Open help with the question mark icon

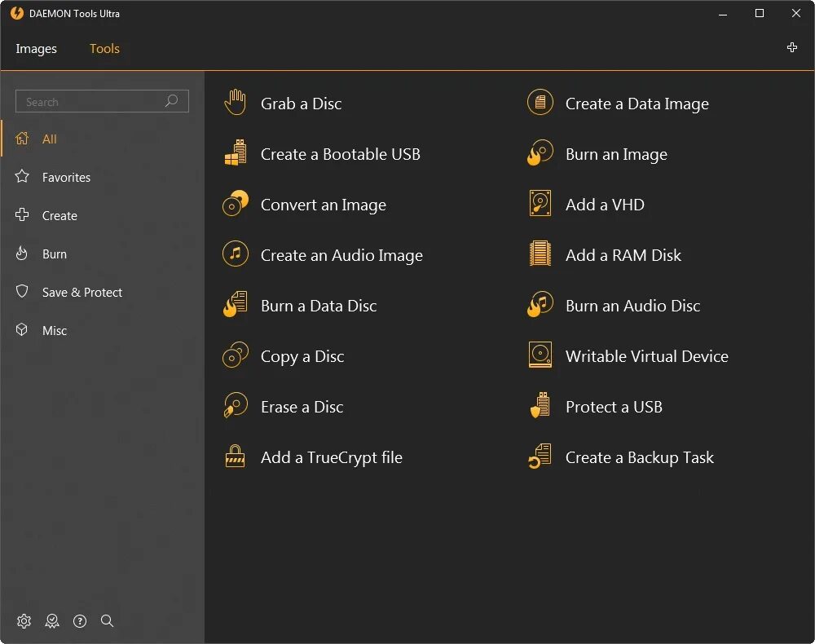pos(80,621)
